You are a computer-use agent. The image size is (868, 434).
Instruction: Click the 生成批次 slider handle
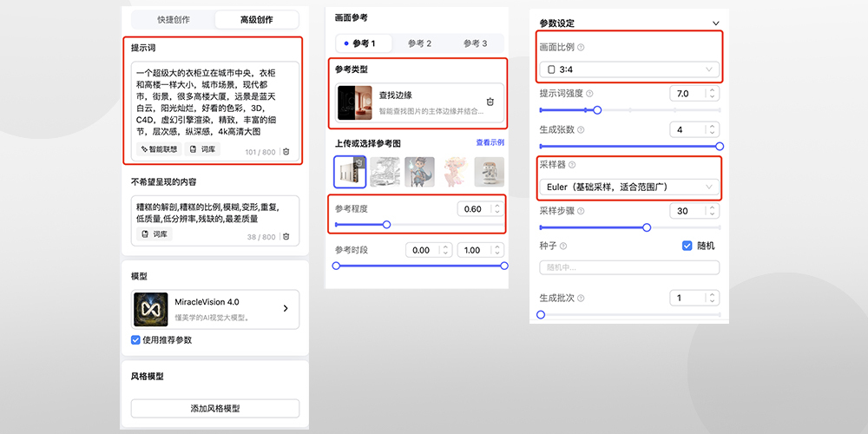pyautogui.click(x=541, y=314)
